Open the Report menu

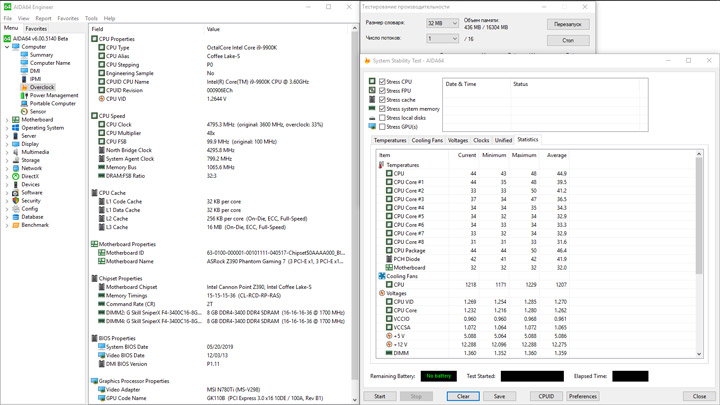click(43, 18)
